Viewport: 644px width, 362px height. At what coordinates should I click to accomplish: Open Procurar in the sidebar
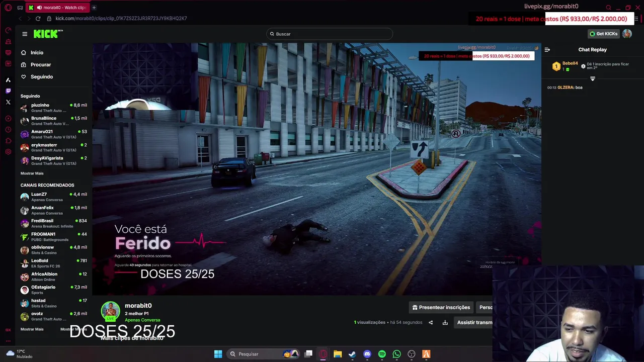41,64
